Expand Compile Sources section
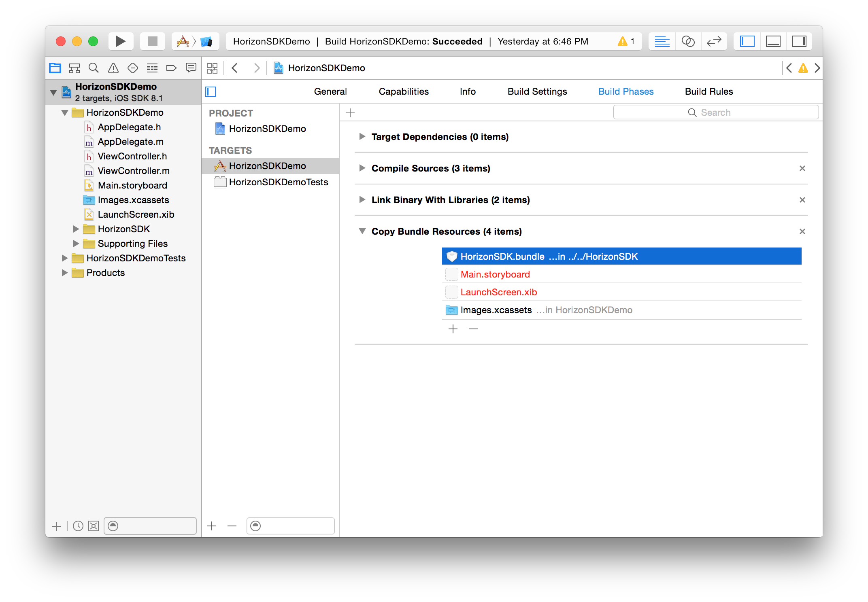The height and width of the screenshot is (602, 868). pyautogui.click(x=362, y=168)
